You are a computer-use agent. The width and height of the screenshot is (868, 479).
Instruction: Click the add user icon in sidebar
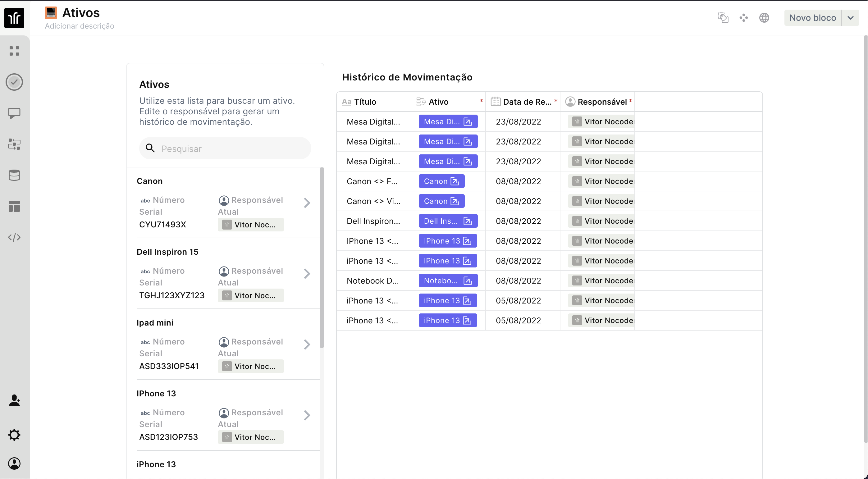pos(14,400)
